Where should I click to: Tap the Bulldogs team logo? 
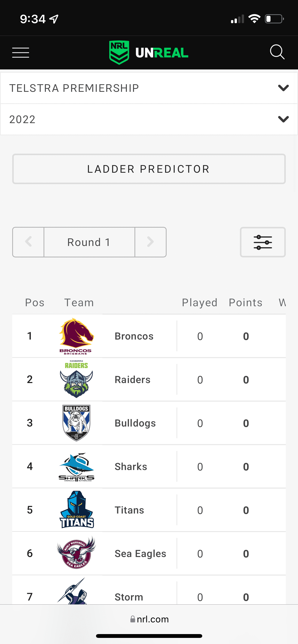pyautogui.click(x=76, y=423)
